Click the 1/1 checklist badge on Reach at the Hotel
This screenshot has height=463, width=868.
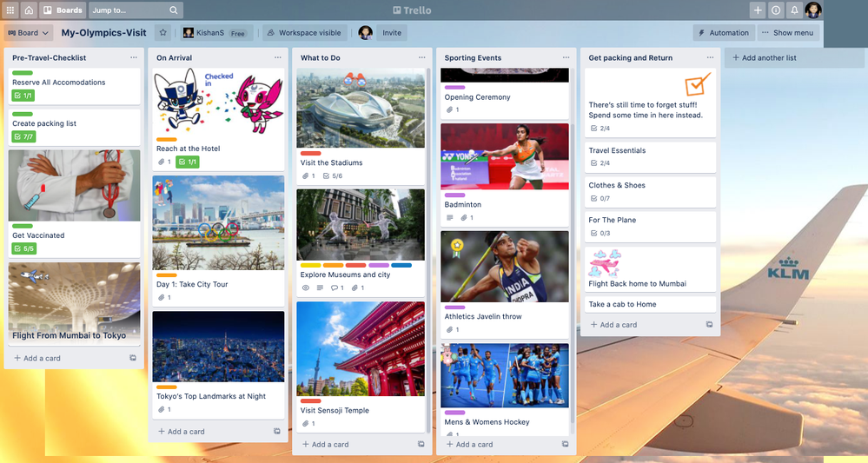[x=188, y=162]
